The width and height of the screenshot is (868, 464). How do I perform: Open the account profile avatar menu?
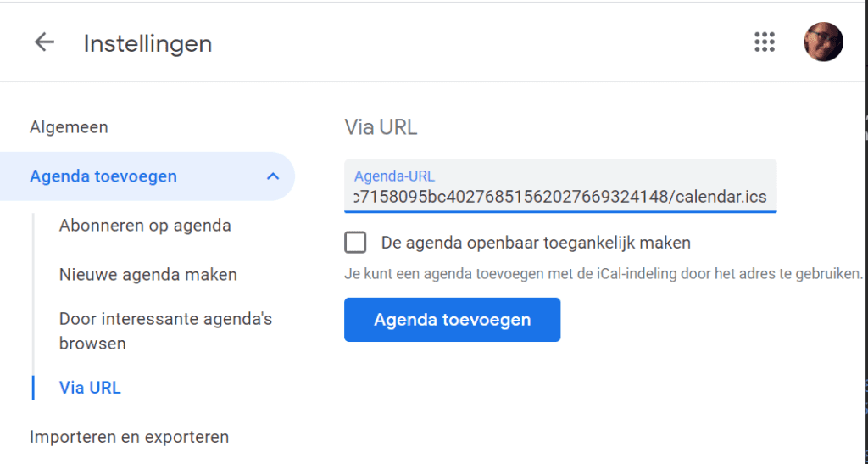coord(823,42)
